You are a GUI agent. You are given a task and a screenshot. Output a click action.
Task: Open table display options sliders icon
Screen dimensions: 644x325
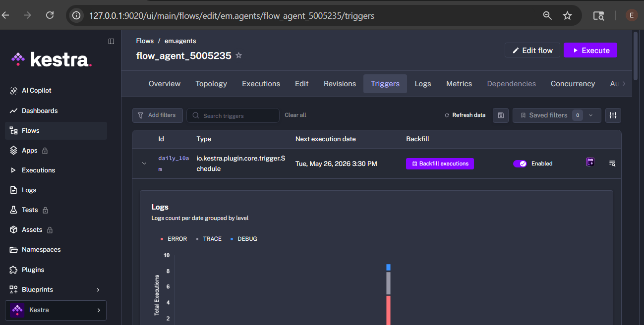point(613,115)
